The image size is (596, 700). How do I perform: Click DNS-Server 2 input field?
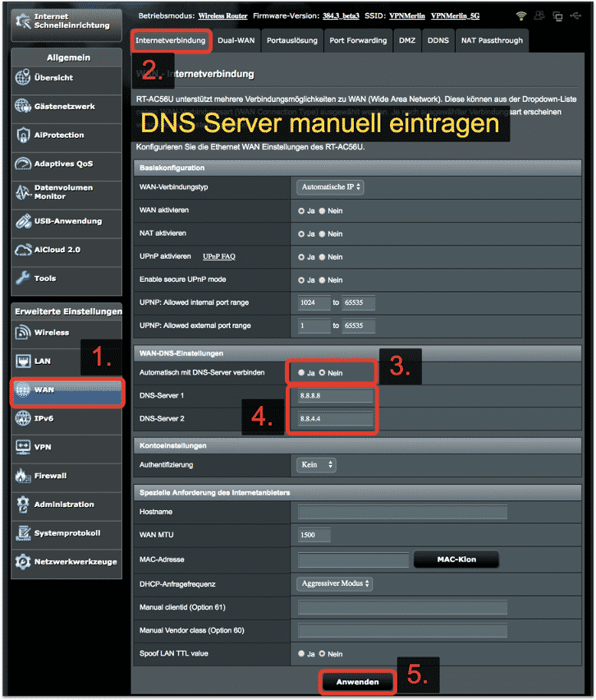point(336,419)
